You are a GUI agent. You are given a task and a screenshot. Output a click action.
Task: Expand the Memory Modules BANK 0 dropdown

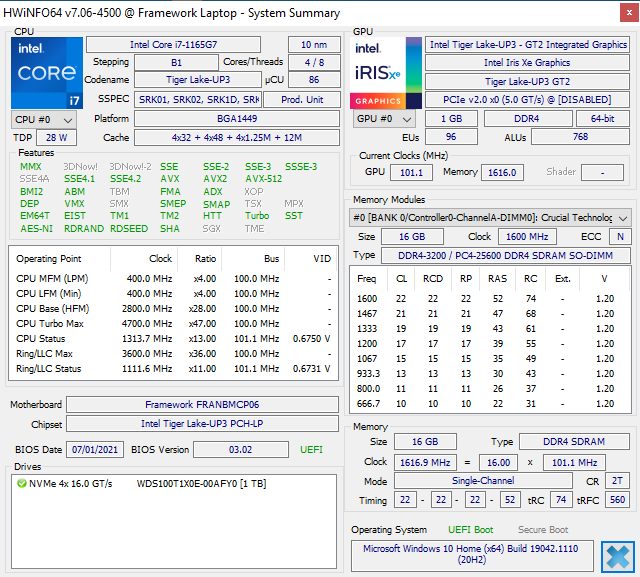click(x=490, y=217)
